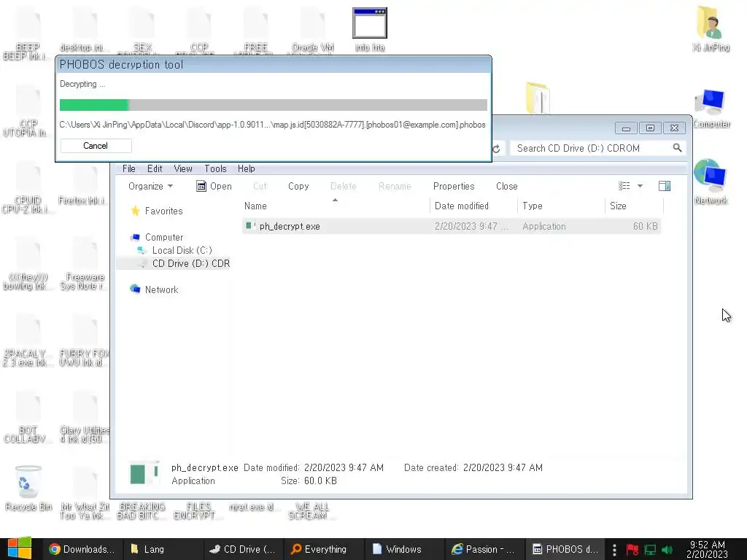Image resolution: width=747 pixels, height=560 pixels.
Task: Click the Windows Start button
Action: click(20, 548)
